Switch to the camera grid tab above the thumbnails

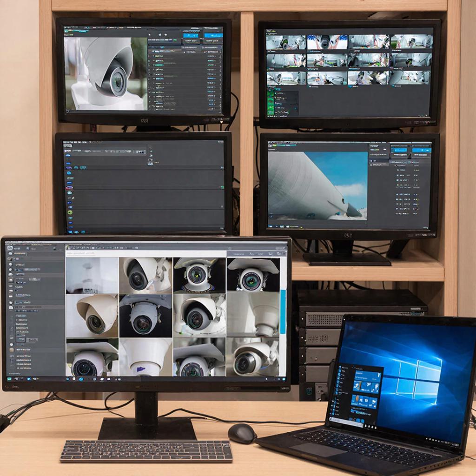[x=242, y=254]
